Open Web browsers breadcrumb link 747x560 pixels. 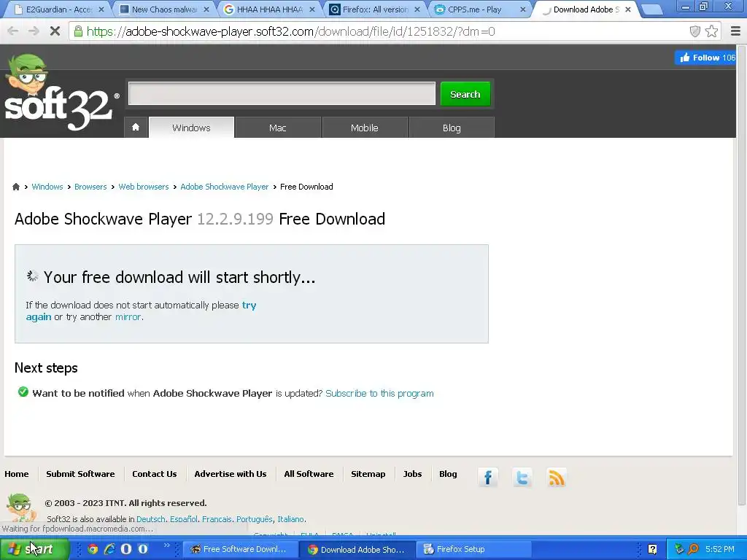144,187
